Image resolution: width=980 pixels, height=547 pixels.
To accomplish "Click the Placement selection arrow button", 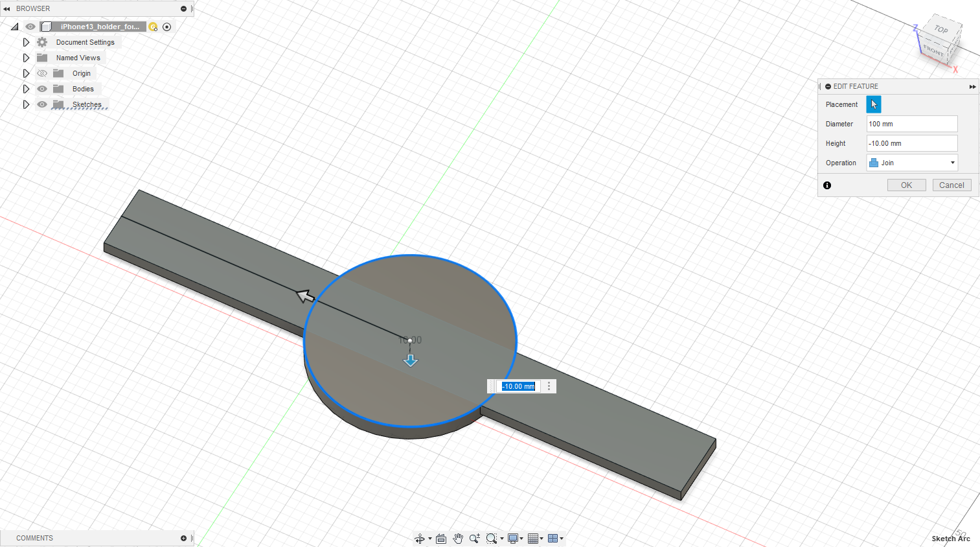I will click(874, 104).
